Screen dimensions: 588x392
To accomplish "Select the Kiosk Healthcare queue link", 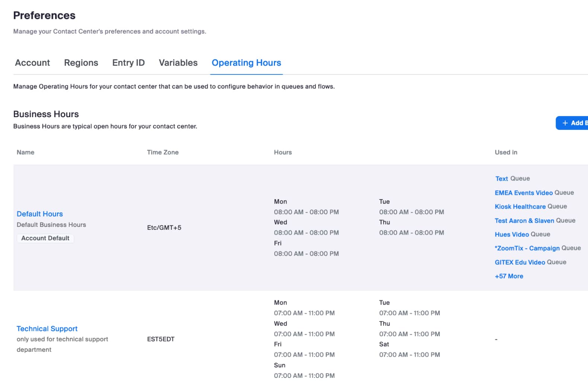I will point(520,207).
